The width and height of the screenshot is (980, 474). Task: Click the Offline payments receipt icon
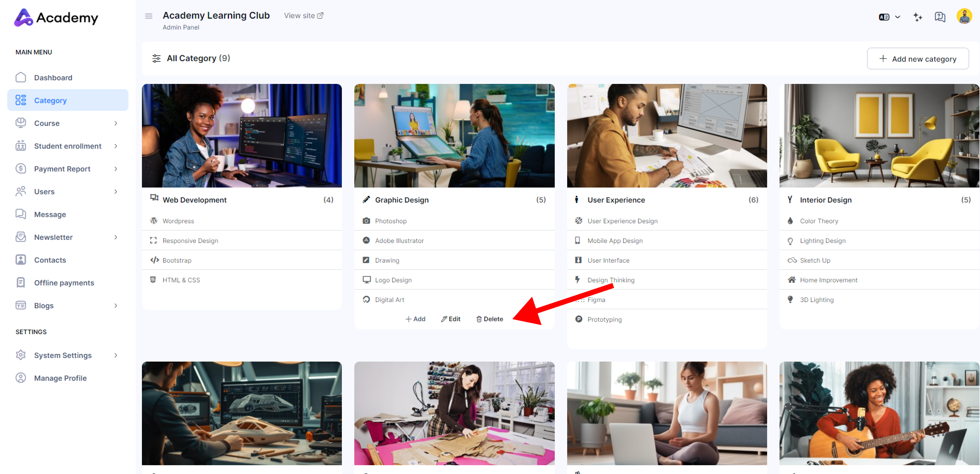tap(20, 283)
